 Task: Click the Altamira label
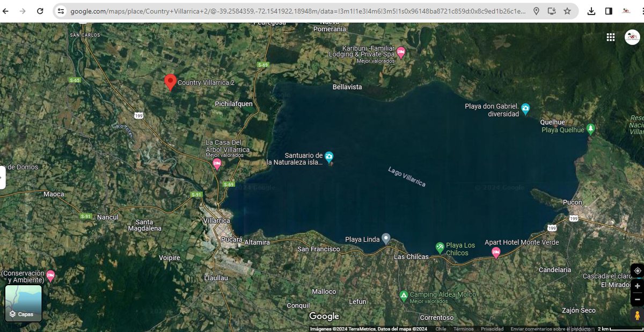[x=257, y=242]
